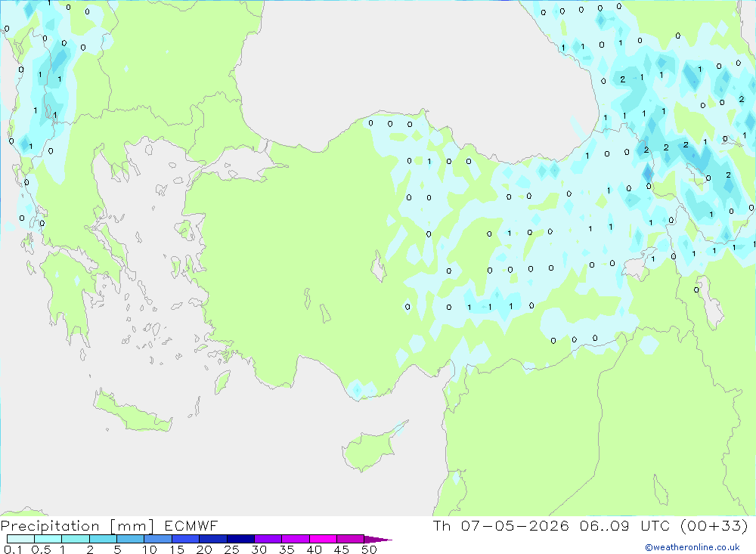This screenshot has height=554, width=756.
Task: Click the '50' legend scale number
Action: [x=370, y=549]
